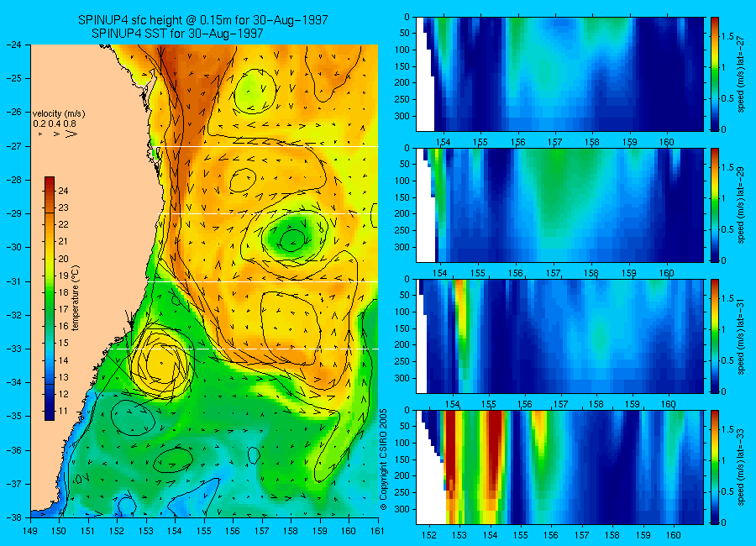
Task: Click the '150' longitude label under the map
Action: [x=60, y=531]
